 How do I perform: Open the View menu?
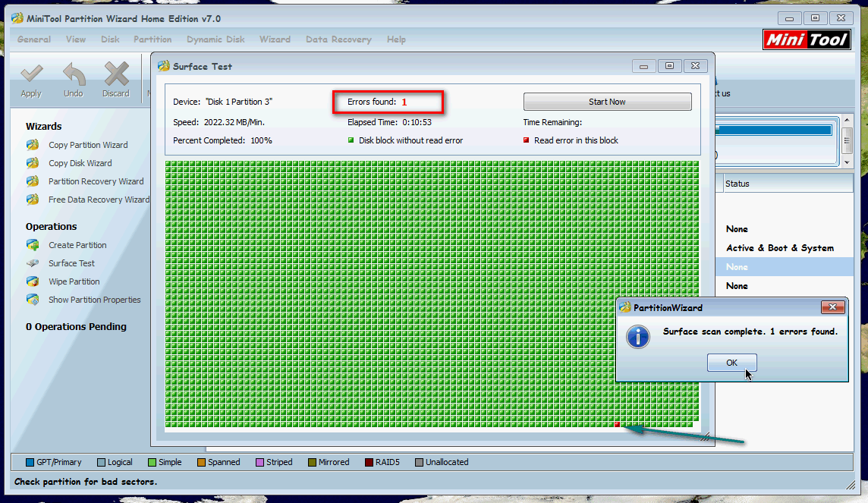[76, 39]
